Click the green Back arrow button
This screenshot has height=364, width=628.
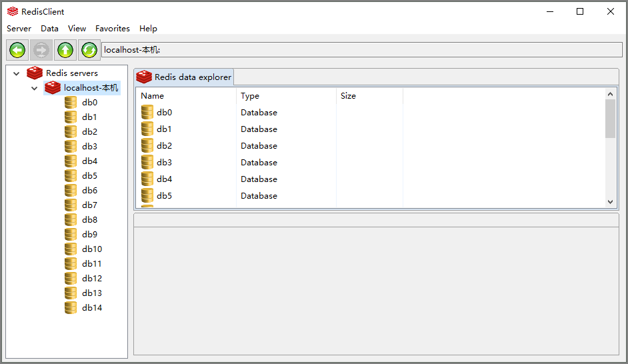pos(17,50)
